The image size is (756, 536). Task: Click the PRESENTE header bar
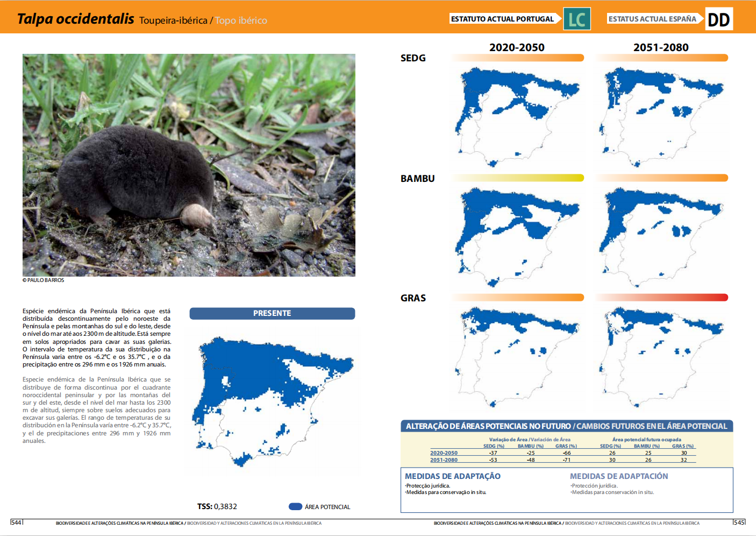(272, 313)
